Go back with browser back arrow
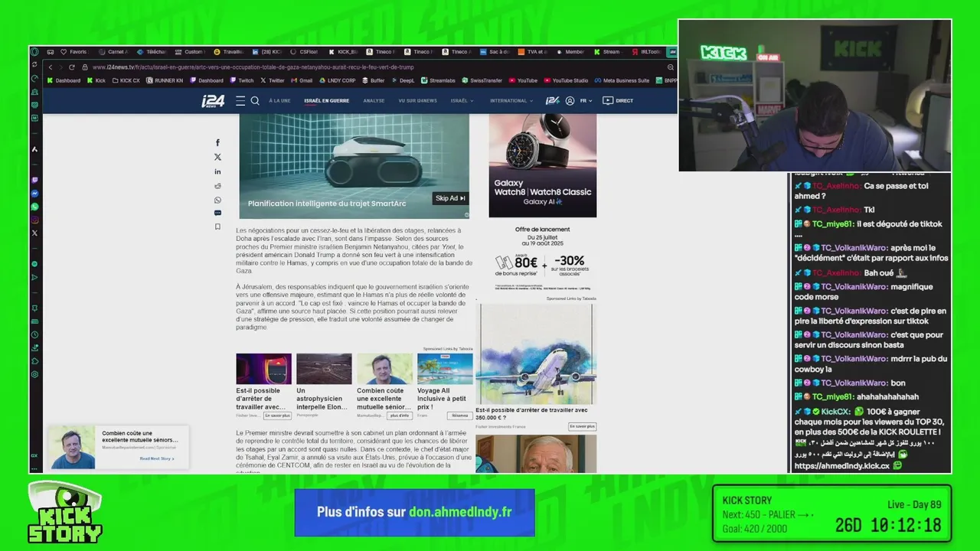This screenshot has height=551, width=980. 51,67
